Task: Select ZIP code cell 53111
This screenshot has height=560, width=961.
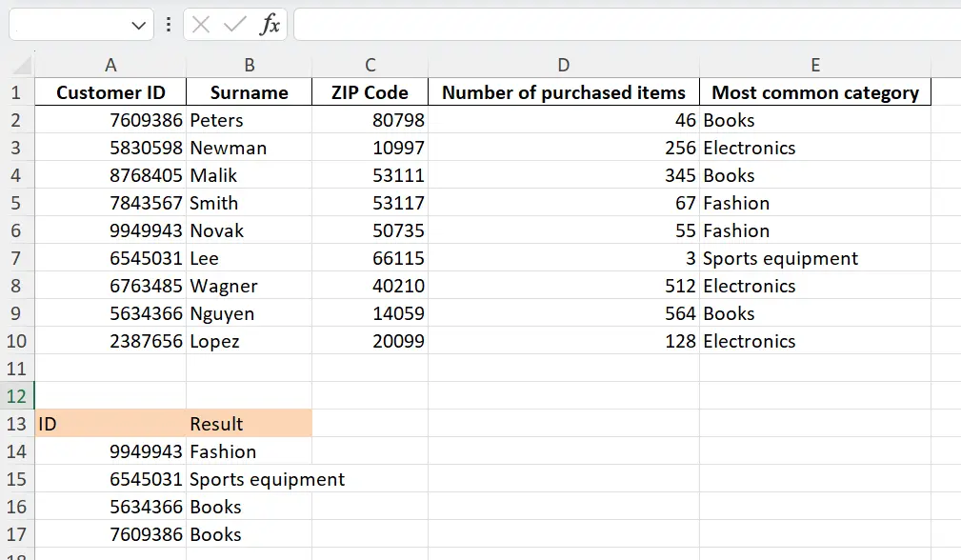Action: [x=370, y=174]
